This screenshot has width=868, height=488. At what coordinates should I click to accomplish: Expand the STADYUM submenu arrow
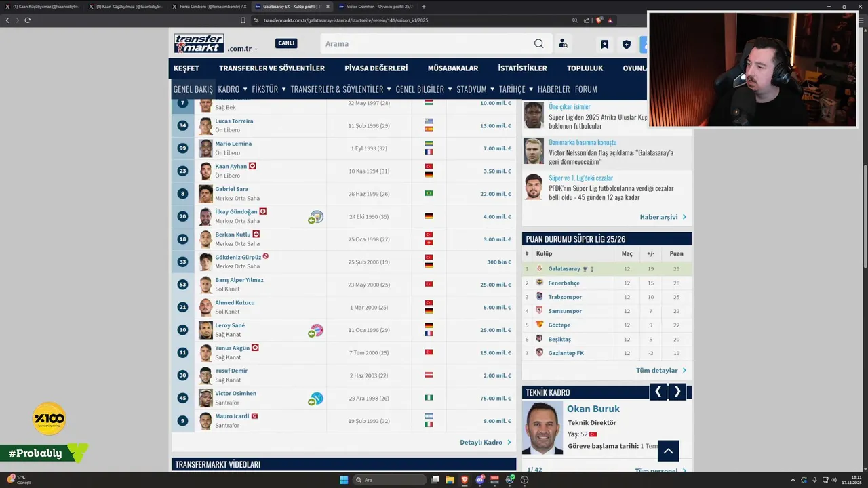[x=492, y=89]
